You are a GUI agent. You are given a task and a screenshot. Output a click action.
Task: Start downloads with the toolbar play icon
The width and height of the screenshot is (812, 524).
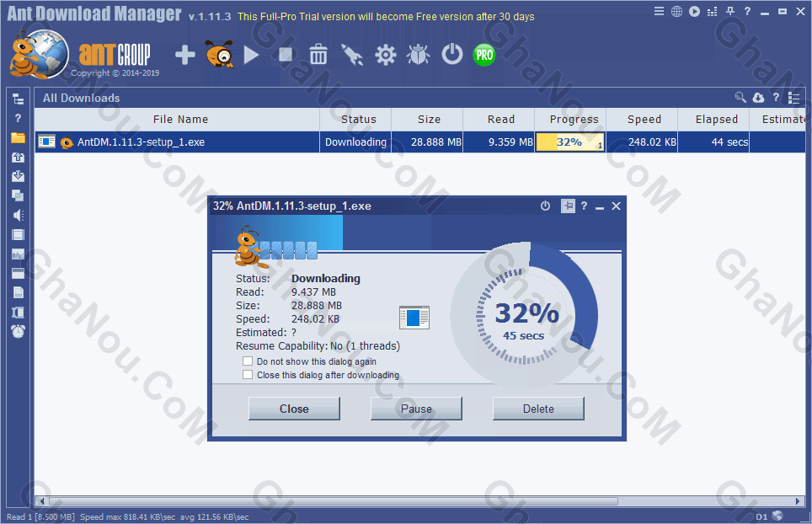click(251, 55)
